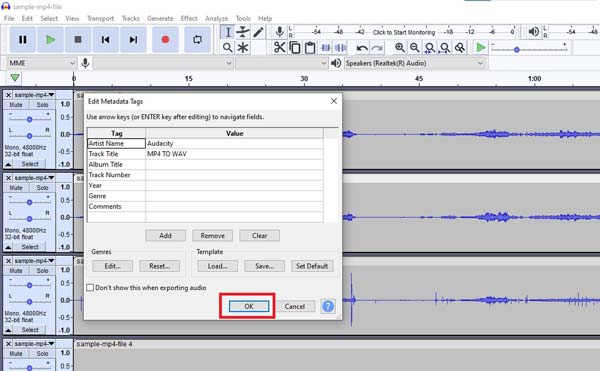The width and height of the screenshot is (600, 371).
Task: Adjust the playback speed slider
Action: coord(517,50)
